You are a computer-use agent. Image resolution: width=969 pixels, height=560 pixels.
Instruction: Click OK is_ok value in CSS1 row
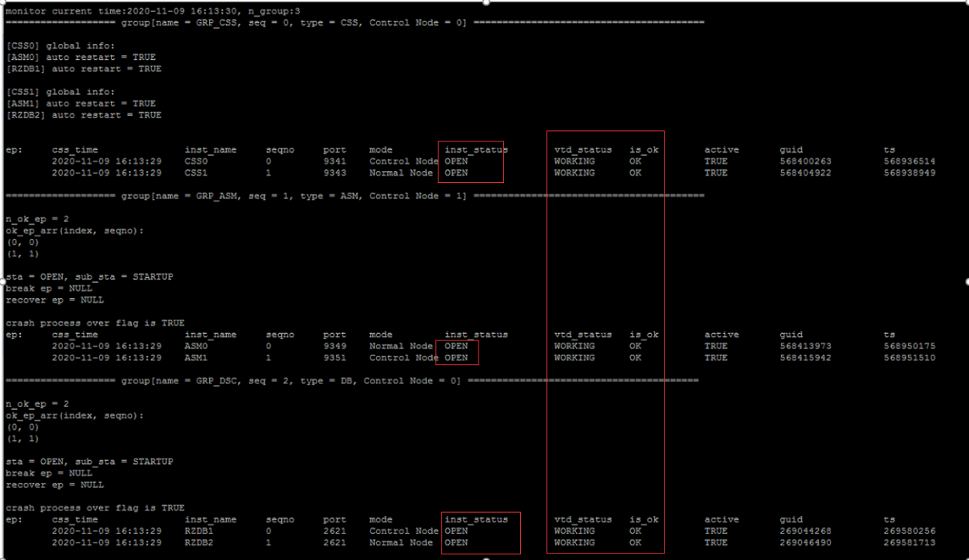pyautogui.click(x=635, y=173)
